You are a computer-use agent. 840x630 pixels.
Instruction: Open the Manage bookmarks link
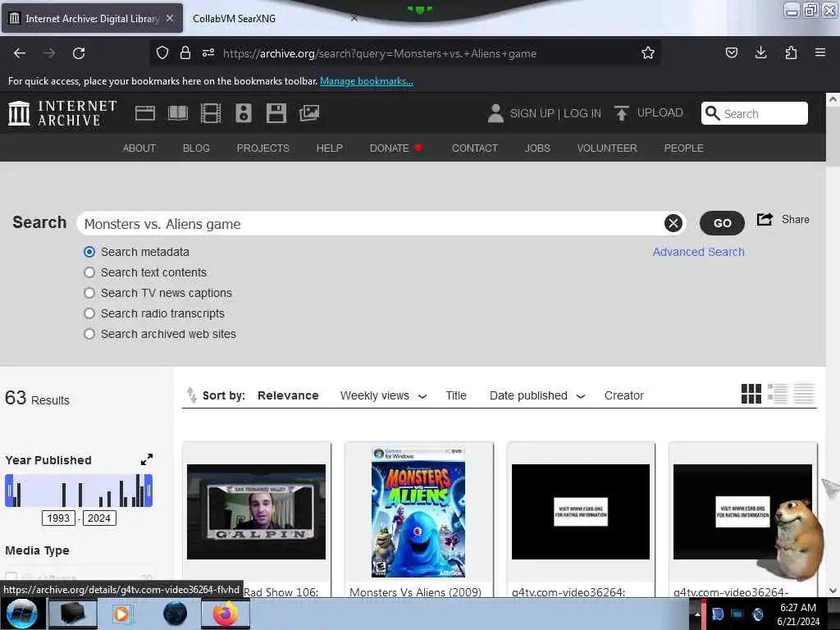367,81
